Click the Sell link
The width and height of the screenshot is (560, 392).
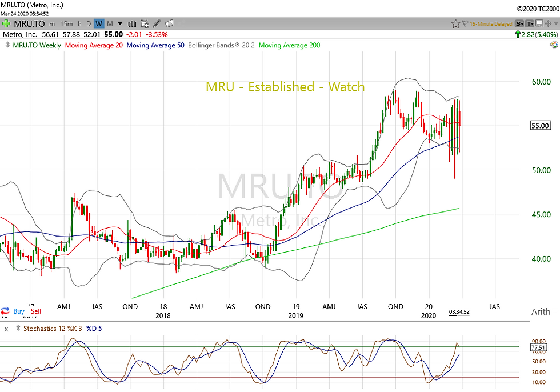point(35,311)
